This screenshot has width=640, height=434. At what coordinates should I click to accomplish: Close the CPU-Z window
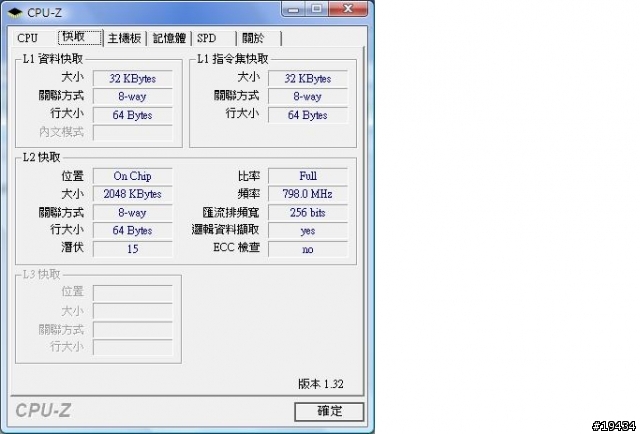click(x=348, y=9)
